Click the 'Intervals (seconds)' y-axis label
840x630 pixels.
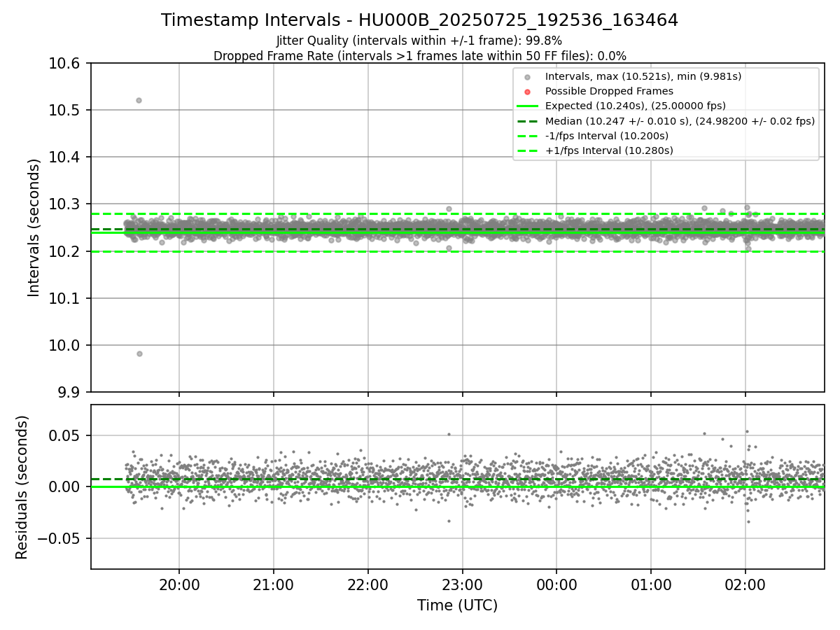[x=34, y=227]
